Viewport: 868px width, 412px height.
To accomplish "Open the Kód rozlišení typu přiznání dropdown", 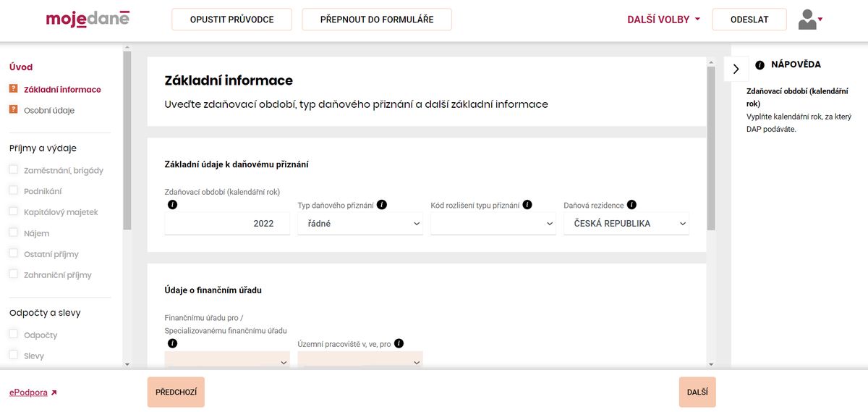I will click(x=493, y=224).
